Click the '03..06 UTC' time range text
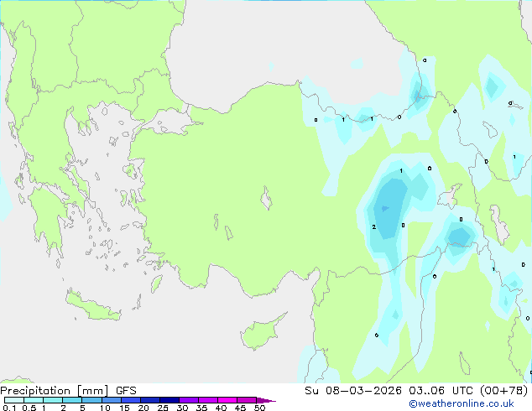This screenshot has width=532, height=411. (x=441, y=391)
